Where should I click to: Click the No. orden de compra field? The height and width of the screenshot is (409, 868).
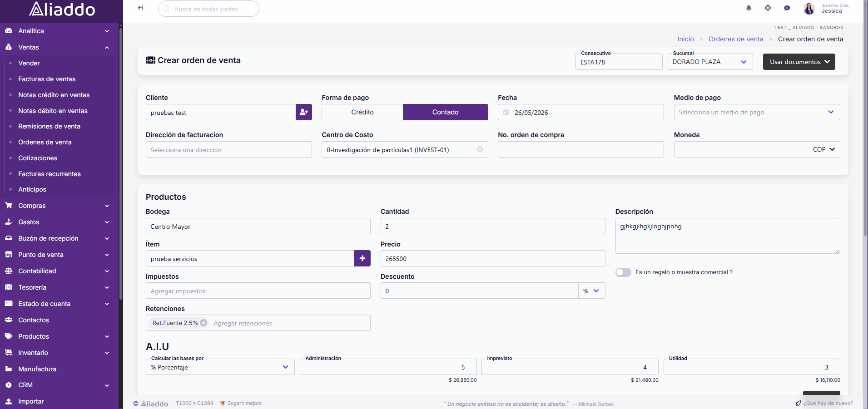[x=580, y=149]
